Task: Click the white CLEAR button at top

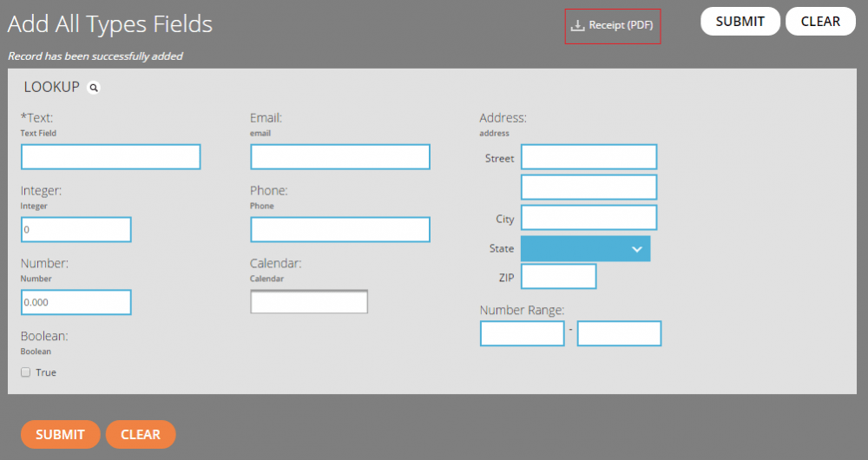Action: pyautogui.click(x=820, y=22)
